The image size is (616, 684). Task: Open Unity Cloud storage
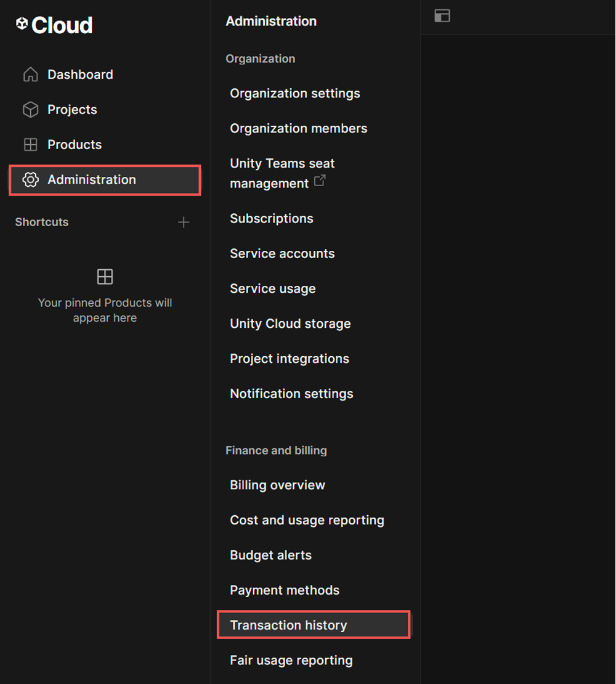tap(290, 324)
